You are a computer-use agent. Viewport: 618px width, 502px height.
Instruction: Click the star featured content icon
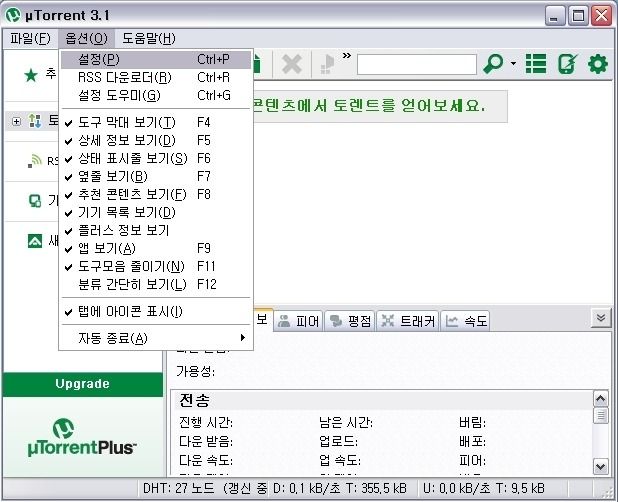click(x=31, y=75)
